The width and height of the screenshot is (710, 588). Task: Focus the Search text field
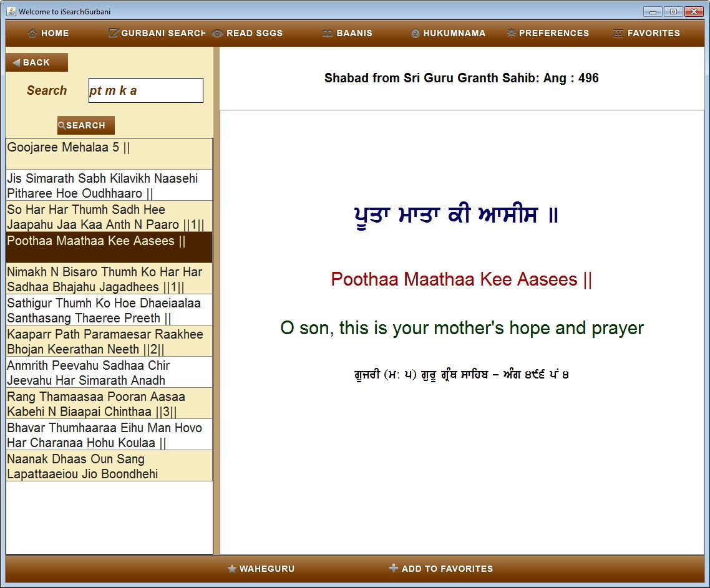[x=146, y=90]
